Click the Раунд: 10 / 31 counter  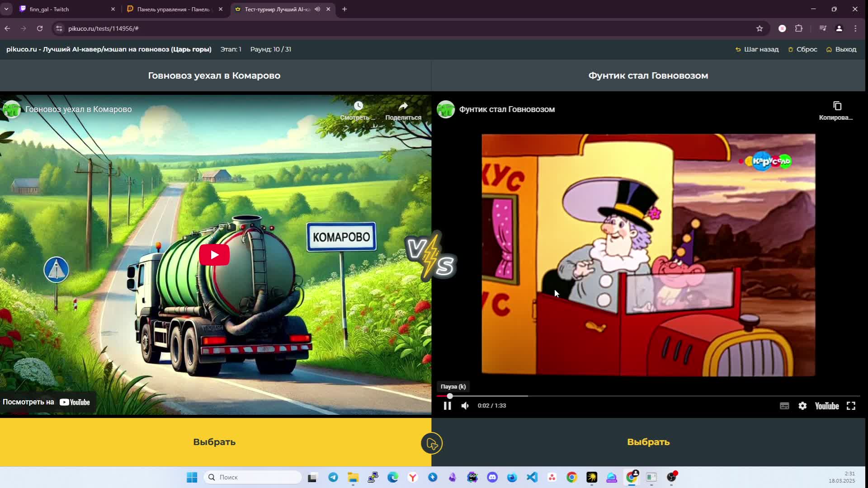click(271, 49)
